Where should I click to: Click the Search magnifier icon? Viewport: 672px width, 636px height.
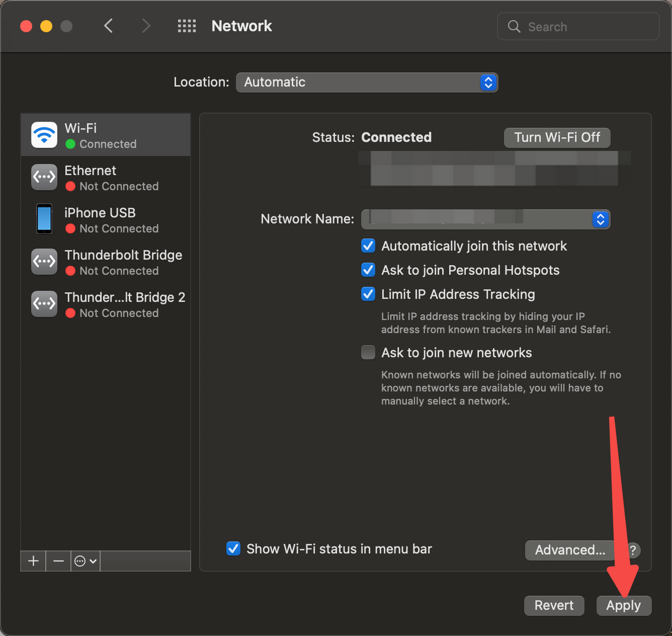pos(514,26)
